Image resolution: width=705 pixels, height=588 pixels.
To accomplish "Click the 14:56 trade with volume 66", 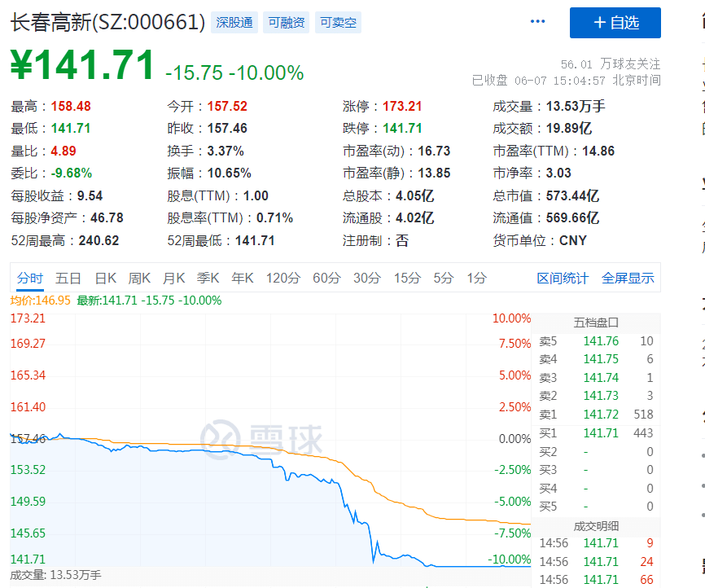I will point(596,580).
